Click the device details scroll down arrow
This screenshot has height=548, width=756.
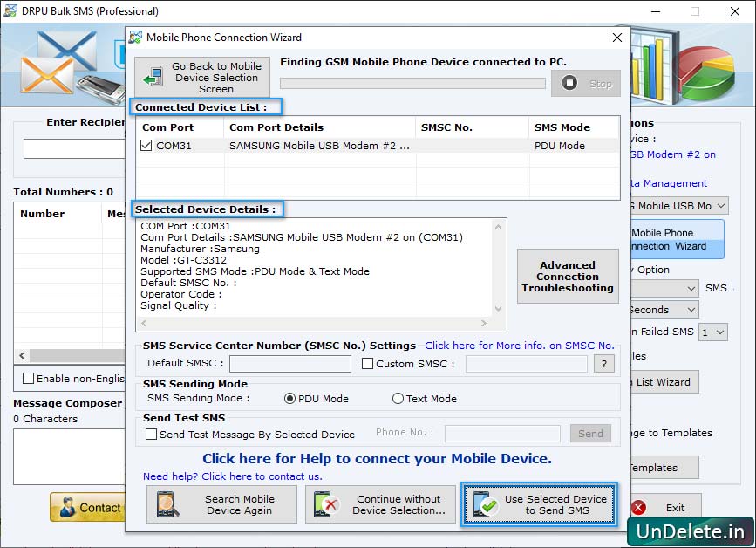tap(499, 309)
